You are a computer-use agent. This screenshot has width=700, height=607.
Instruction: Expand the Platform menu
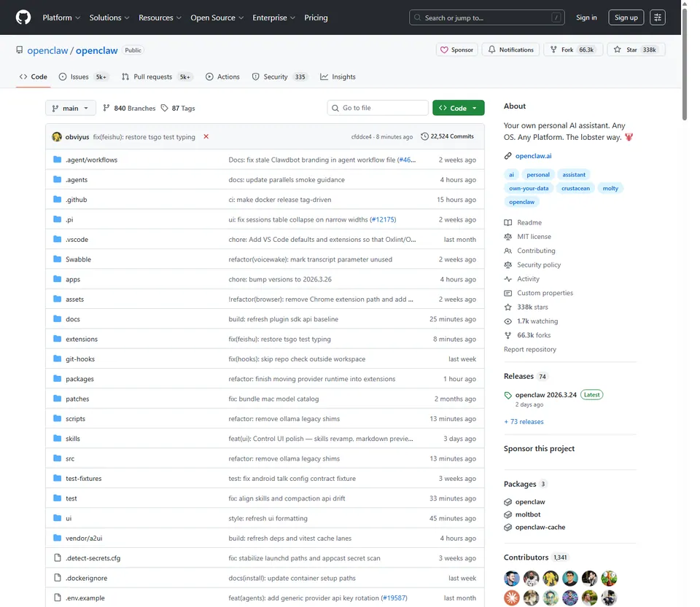[x=61, y=17]
